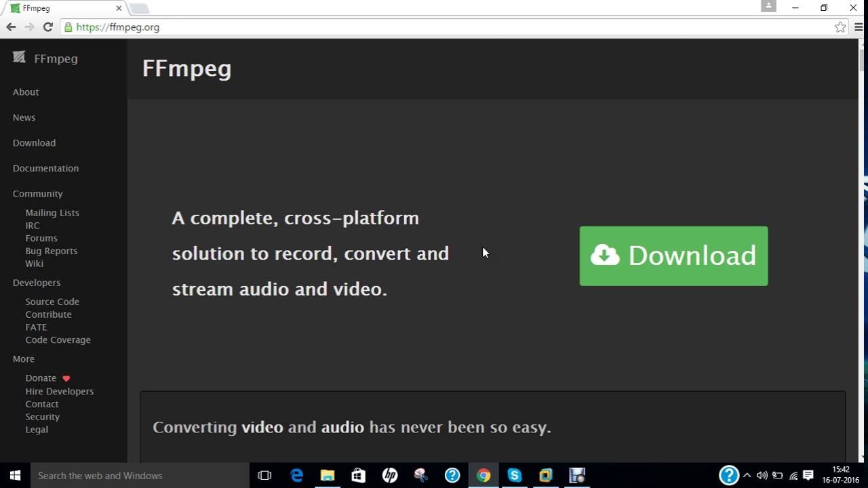Open the About page from sidebar
The image size is (868, 488).
(x=26, y=92)
